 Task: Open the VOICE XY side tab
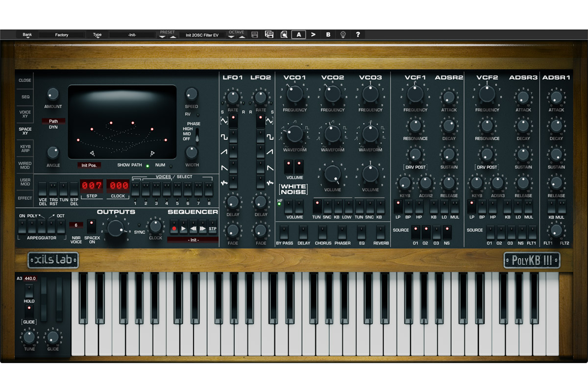[25, 114]
